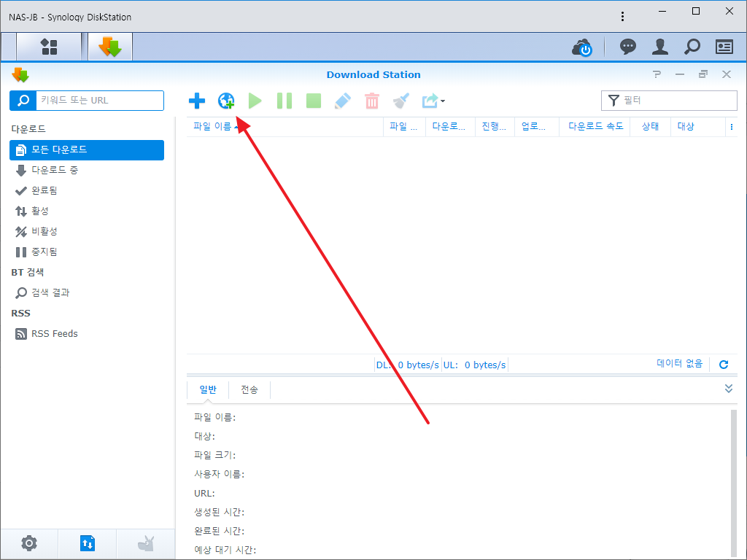Select 완료됨 in sidebar
Image resolution: width=747 pixels, height=560 pixels.
tap(87, 190)
